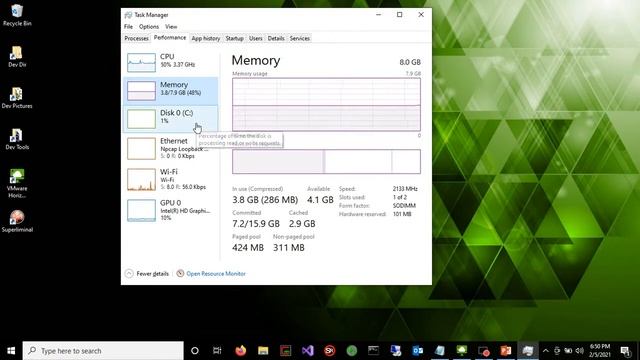
Task: Select the CPU performance graph thumbnail
Action: pyautogui.click(x=141, y=62)
